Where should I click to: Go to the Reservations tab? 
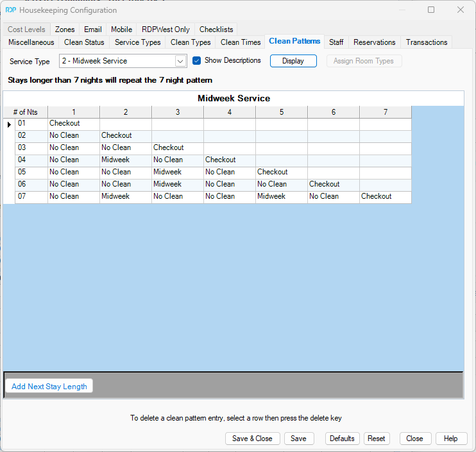point(374,42)
